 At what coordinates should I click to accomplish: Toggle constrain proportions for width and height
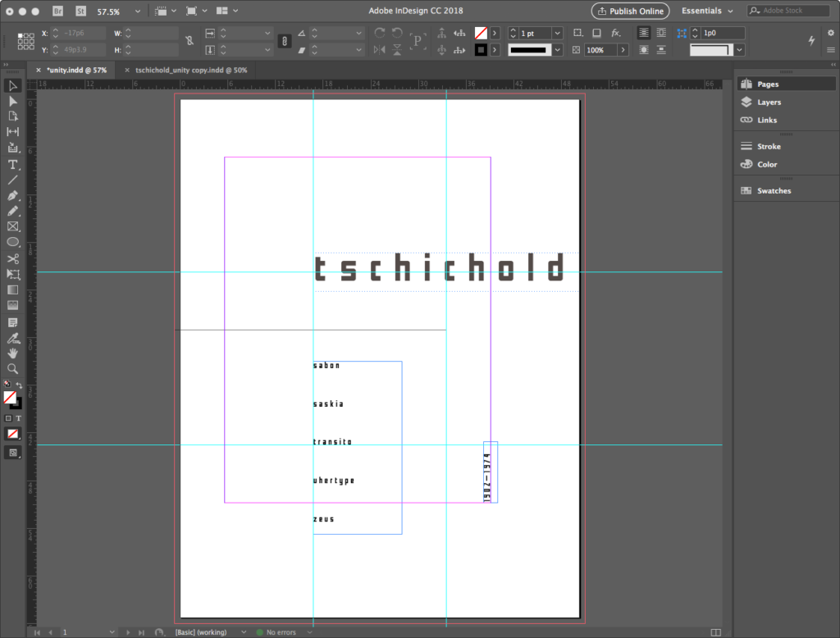(190, 41)
